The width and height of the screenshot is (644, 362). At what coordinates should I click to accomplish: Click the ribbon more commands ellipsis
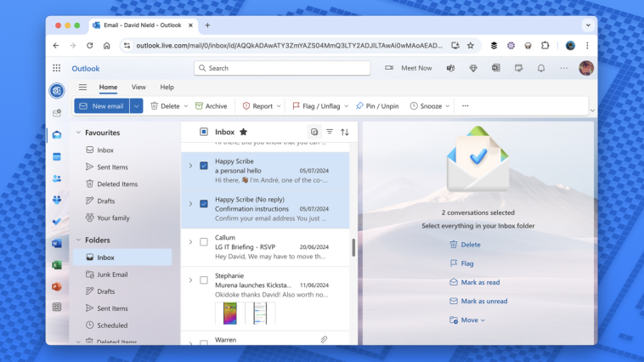coord(465,106)
